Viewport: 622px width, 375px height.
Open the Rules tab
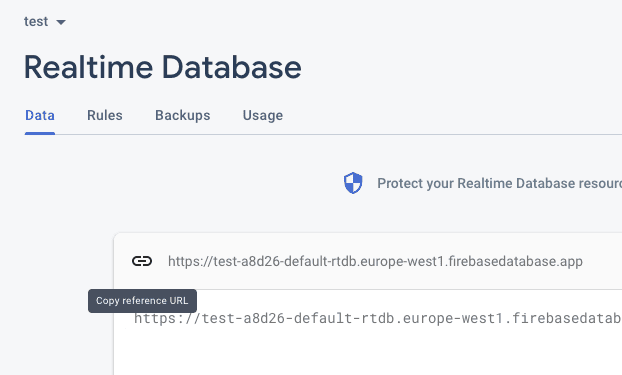tap(105, 115)
